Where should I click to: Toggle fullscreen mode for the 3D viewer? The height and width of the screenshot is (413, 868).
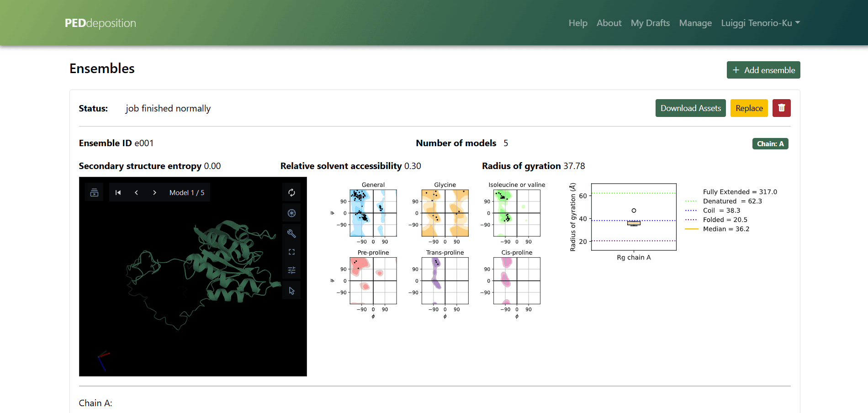[291, 251]
